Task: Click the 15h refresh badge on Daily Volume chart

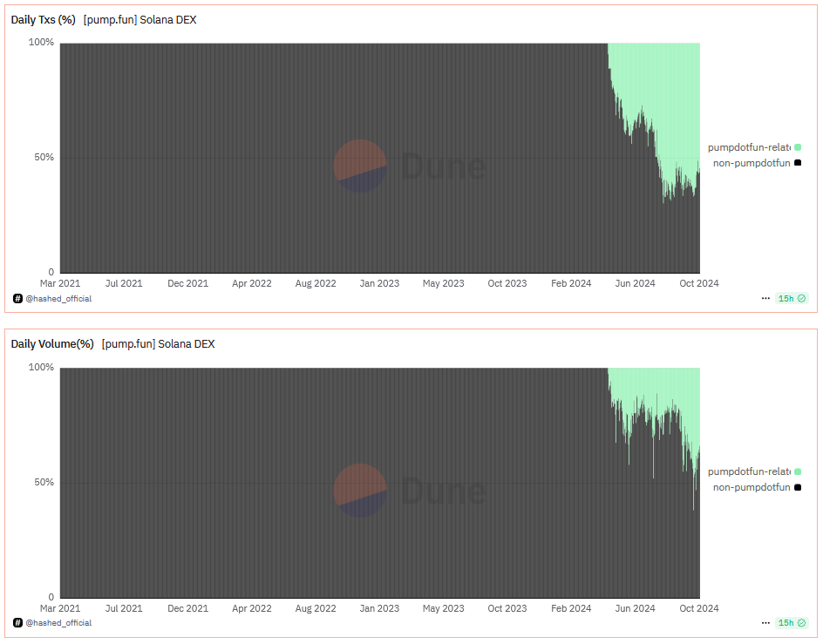Action: pyautogui.click(x=792, y=623)
